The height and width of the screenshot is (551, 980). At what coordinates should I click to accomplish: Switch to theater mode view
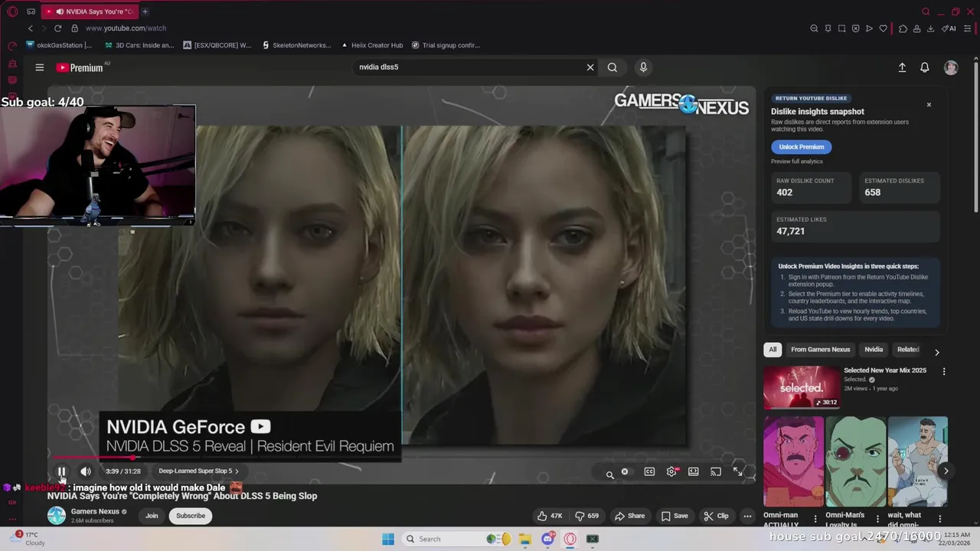pyautogui.click(x=694, y=471)
